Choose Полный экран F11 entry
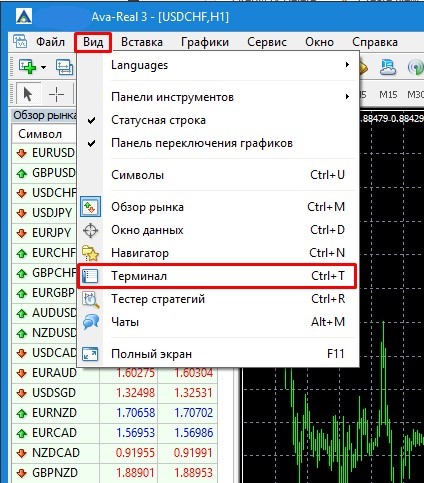Screen dimensions: 424x483 click(x=218, y=354)
